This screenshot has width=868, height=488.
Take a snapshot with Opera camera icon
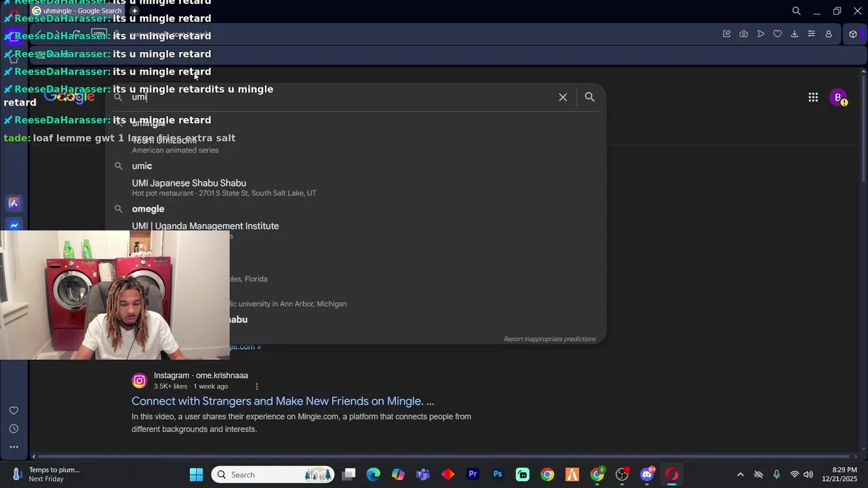pyautogui.click(x=744, y=34)
